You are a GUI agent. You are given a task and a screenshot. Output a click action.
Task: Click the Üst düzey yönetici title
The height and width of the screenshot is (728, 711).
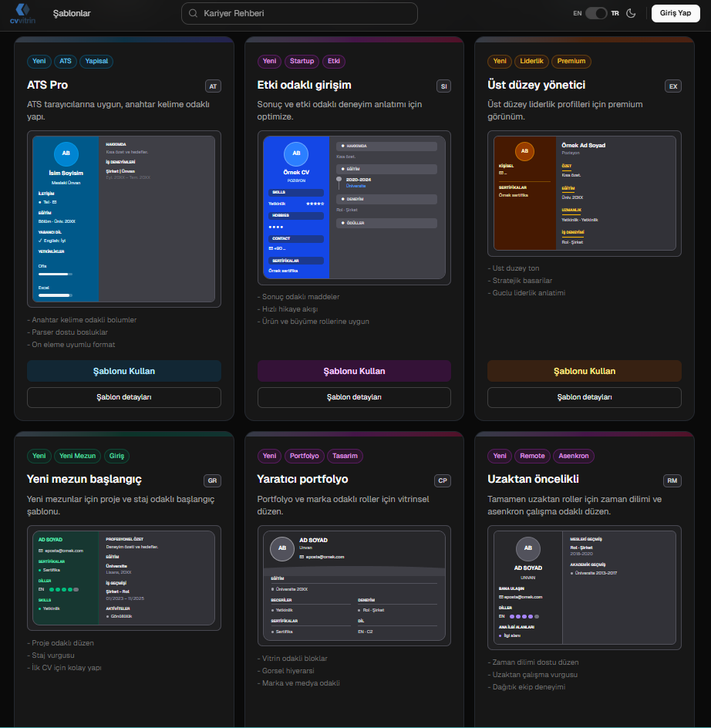(537, 86)
